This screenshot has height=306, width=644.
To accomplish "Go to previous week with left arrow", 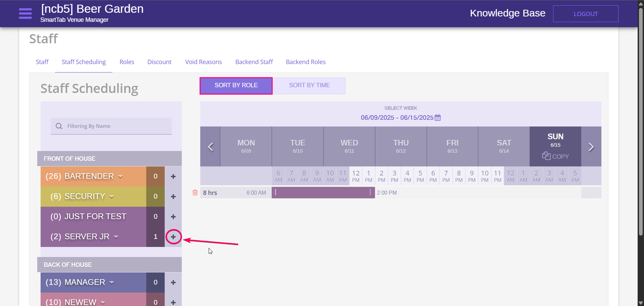I will [210, 147].
